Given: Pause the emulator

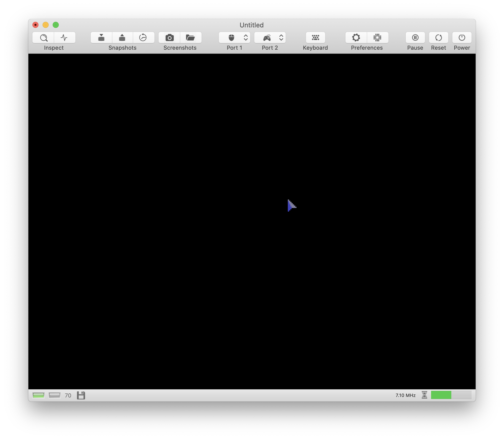Looking at the screenshot, I should (x=415, y=38).
